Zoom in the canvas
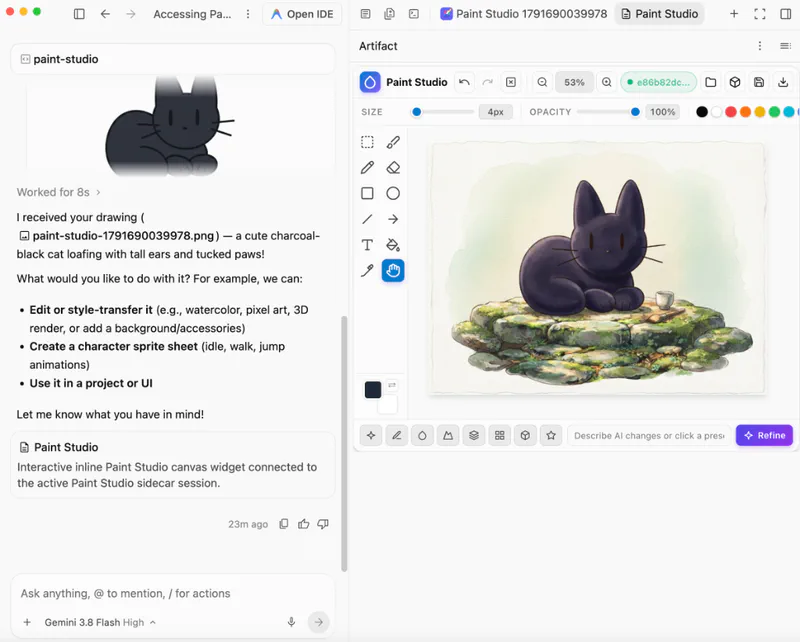 (x=607, y=82)
